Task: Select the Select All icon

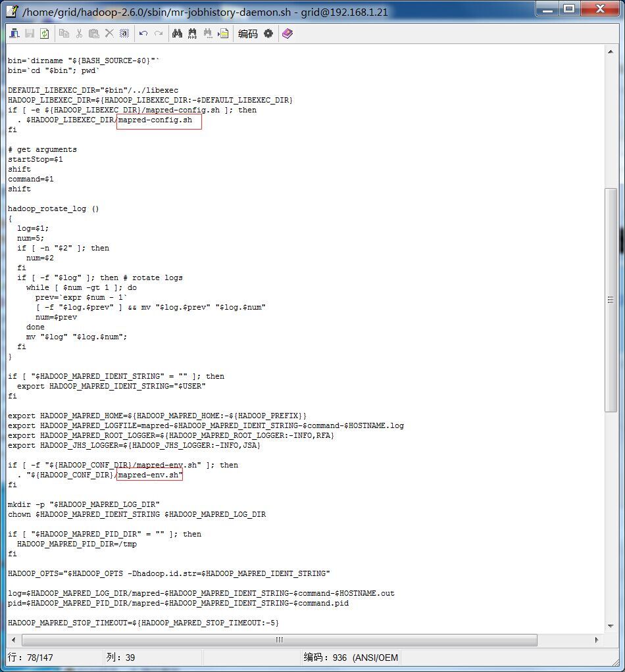Action: click(x=124, y=34)
